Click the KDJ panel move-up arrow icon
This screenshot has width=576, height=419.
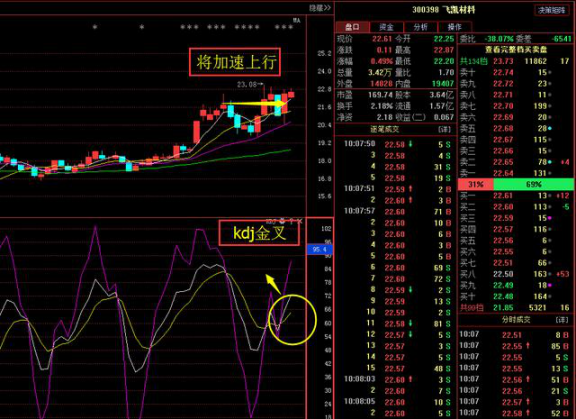[x=291, y=221]
